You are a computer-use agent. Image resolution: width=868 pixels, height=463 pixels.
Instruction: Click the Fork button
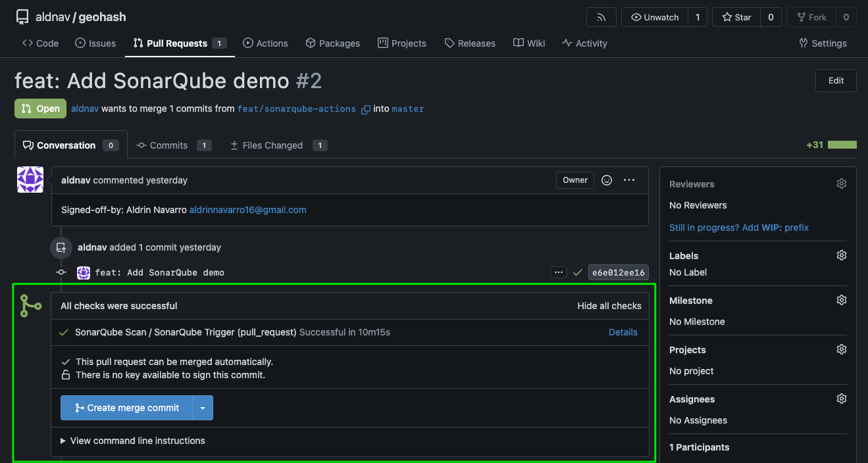(811, 17)
